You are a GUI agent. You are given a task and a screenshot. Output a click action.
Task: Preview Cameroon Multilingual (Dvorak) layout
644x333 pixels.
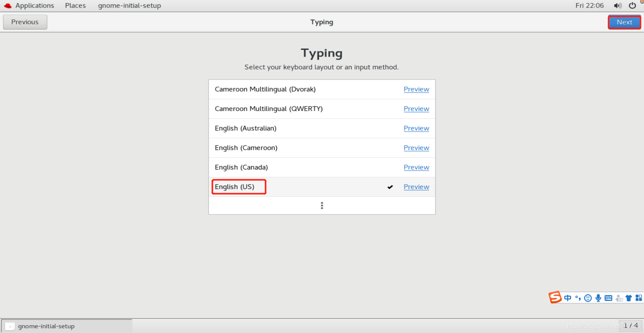[x=416, y=89]
